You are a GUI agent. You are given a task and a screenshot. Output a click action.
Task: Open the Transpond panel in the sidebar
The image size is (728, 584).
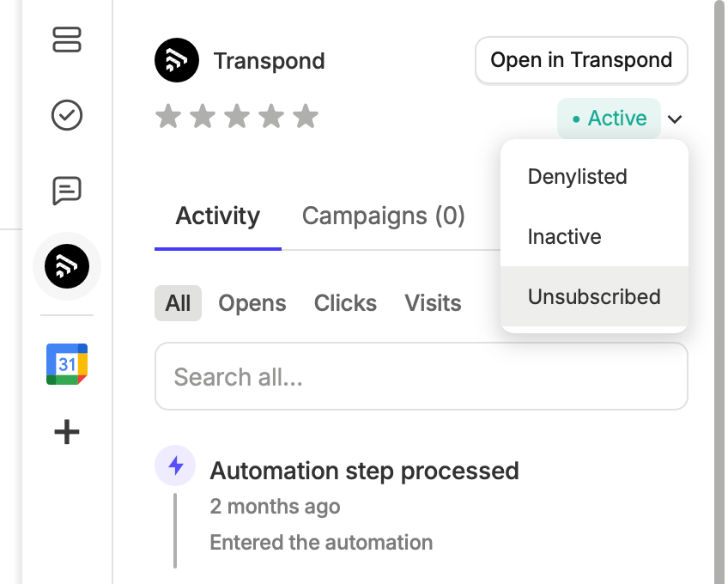point(66,266)
